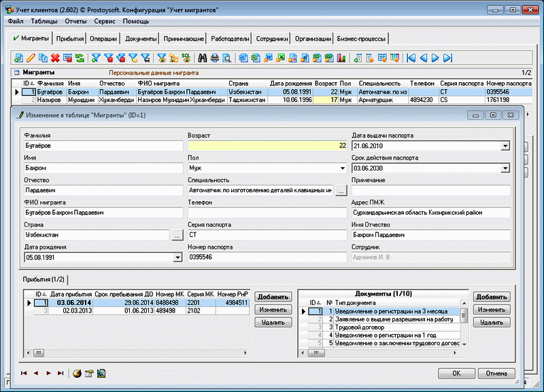Image resolution: width=544 pixels, height=392 pixels.
Task: Jump to last record with toolbar arrow
Action: pyautogui.click(x=447, y=58)
